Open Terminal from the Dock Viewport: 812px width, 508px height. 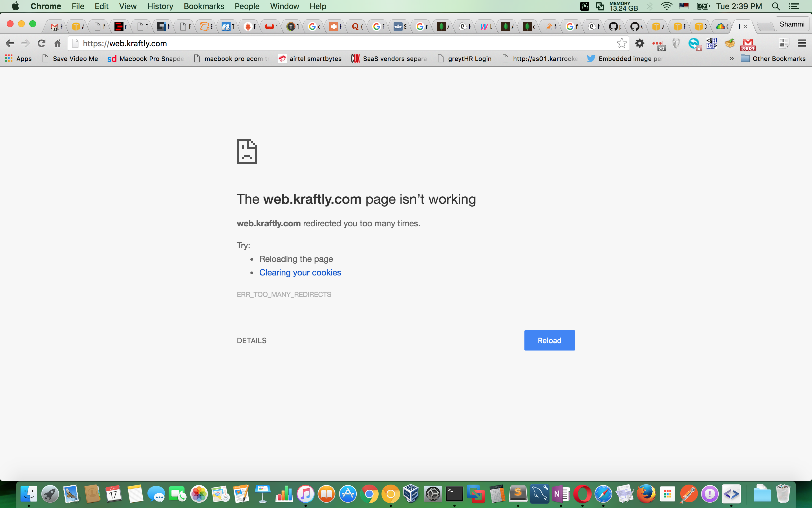pyautogui.click(x=454, y=494)
